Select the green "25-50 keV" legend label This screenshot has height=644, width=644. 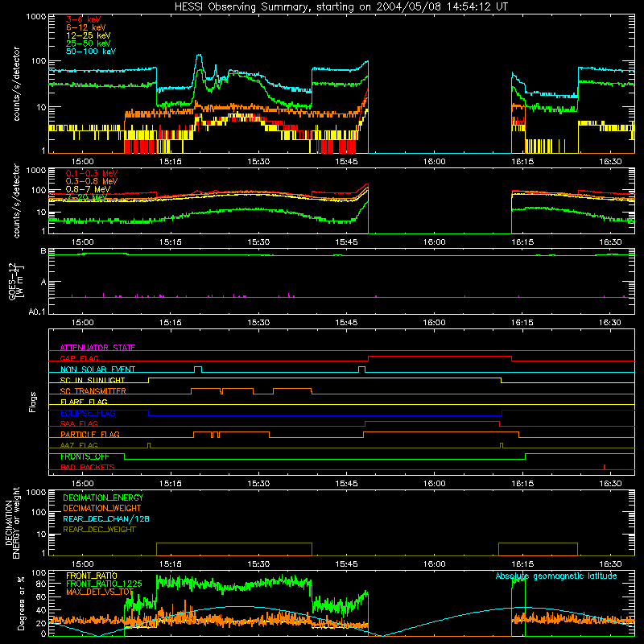pyautogui.click(x=88, y=43)
